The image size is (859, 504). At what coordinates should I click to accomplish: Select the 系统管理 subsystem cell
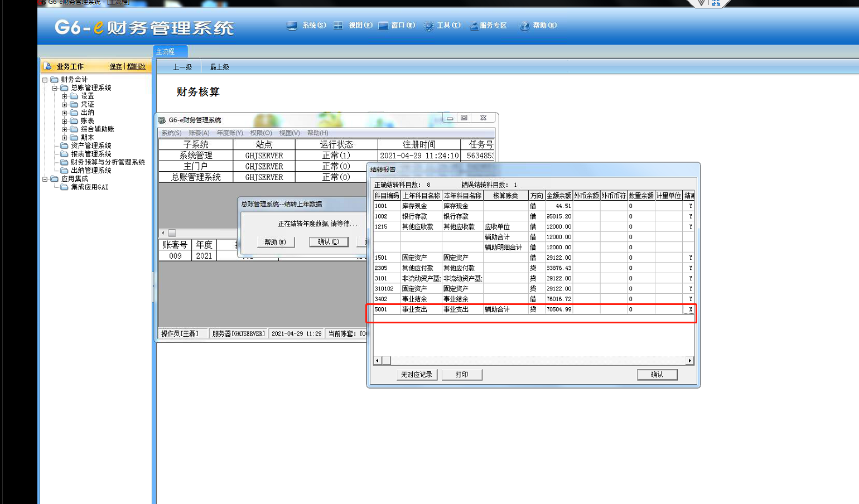pyautogui.click(x=196, y=156)
